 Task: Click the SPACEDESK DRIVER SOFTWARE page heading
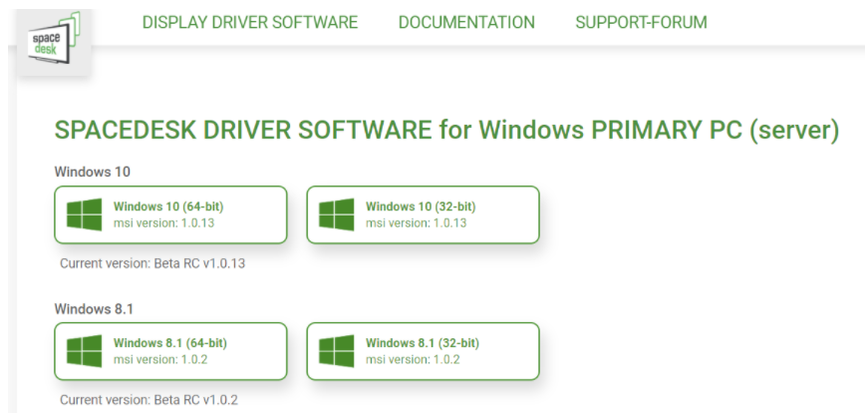tap(446, 131)
